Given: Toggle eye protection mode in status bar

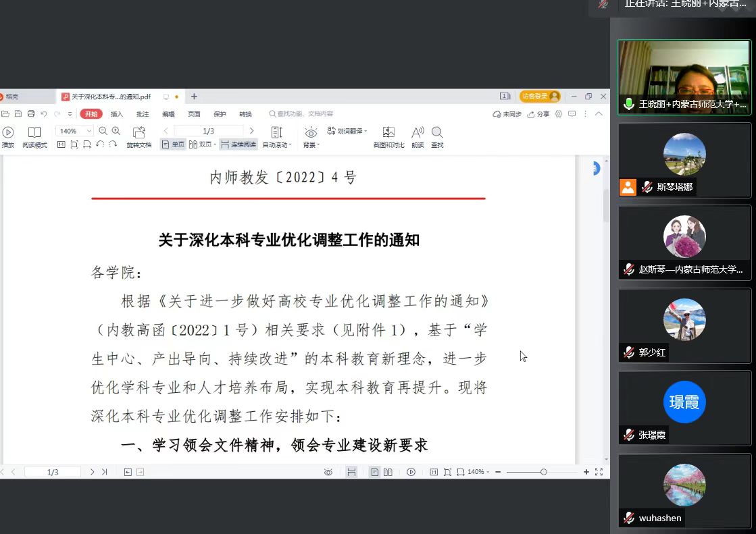Looking at the screenshot, I should point(328,472).
